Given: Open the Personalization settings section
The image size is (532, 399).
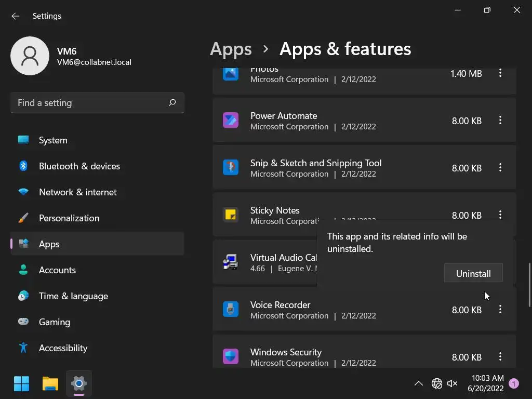Looking at the screenshot, I should (x=69, y=218).
